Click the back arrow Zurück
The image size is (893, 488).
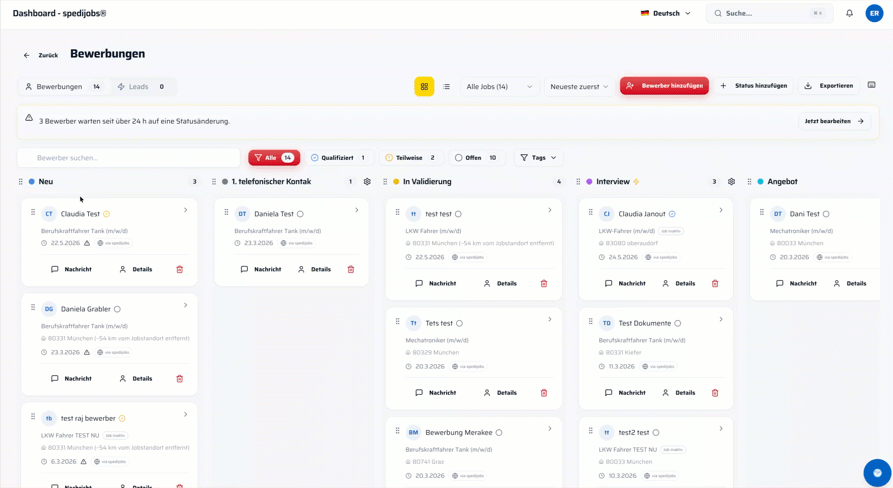[x=41, y=55]
